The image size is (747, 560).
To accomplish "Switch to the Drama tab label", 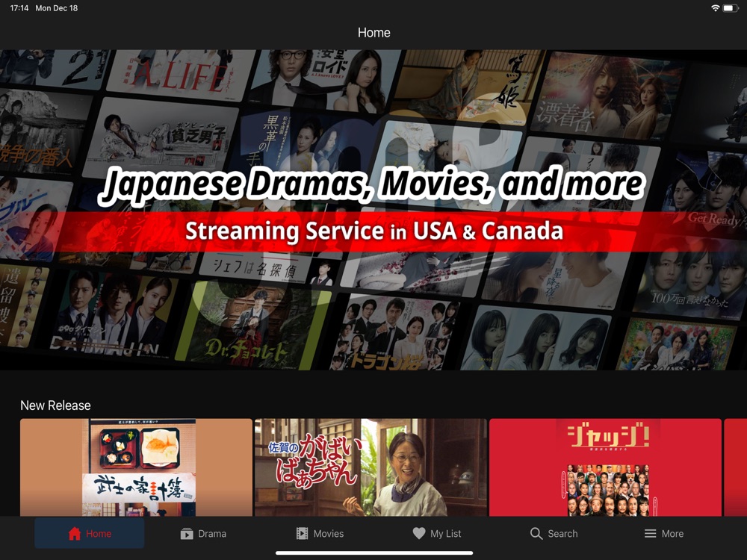I will [x=212, y=534].
